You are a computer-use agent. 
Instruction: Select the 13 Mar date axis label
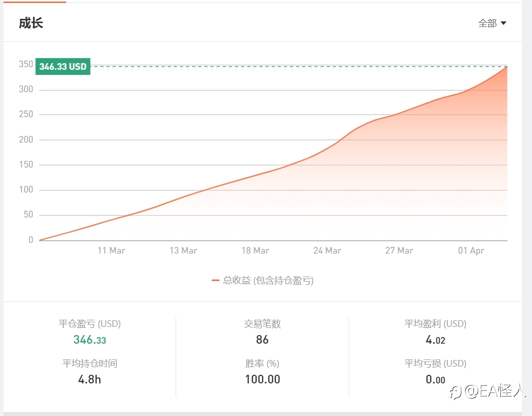pyautogui.click(x=183, y=251)
